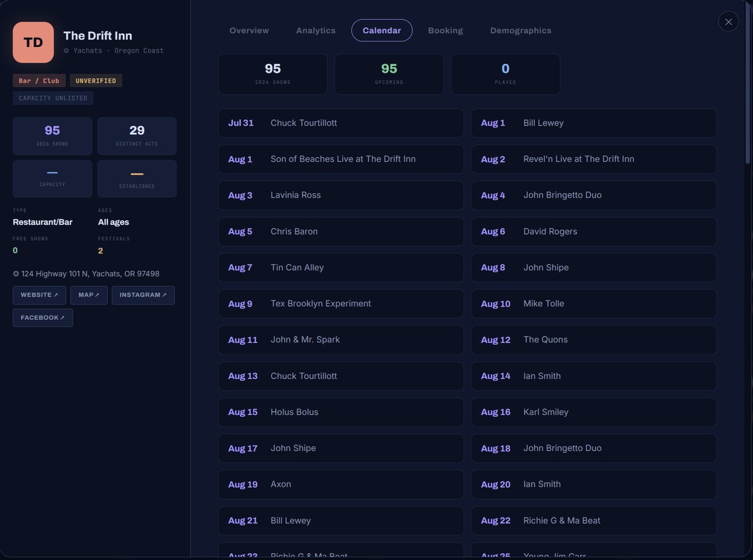Image resolution: width=753 pixels, height=560 pixels.
Task: Open Aug 5 Chris Baron show
Action: [x=341, y=231]
